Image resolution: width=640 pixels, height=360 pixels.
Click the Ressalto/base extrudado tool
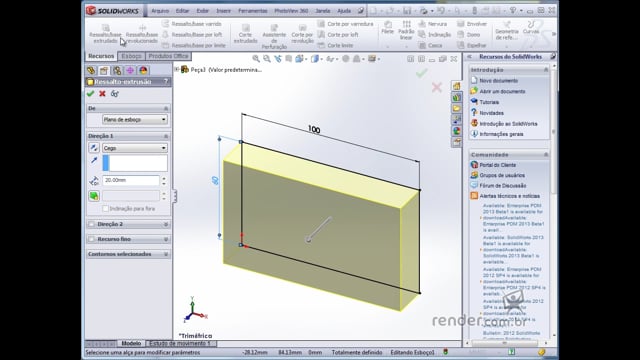point(105,34)
